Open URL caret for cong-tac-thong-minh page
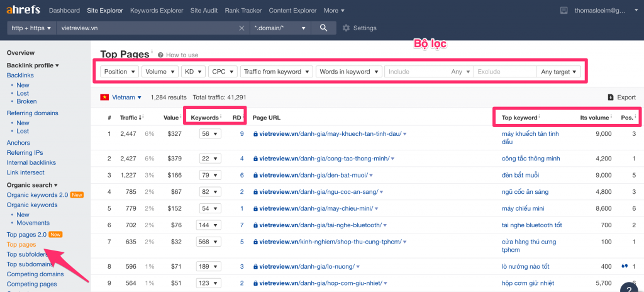 click(x=392, y=159)
